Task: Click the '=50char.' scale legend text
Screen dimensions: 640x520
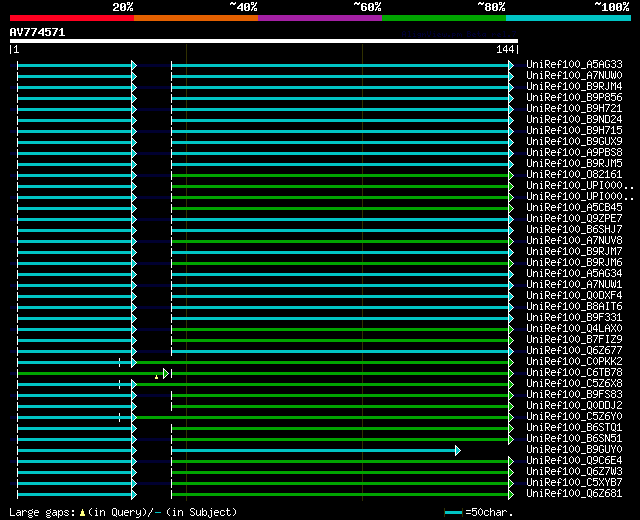Action: coord(489,513)
